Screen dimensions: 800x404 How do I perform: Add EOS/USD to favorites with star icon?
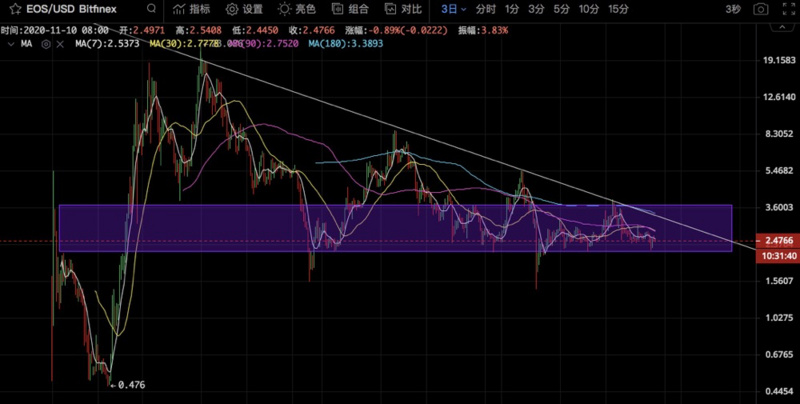pos(15,10)
